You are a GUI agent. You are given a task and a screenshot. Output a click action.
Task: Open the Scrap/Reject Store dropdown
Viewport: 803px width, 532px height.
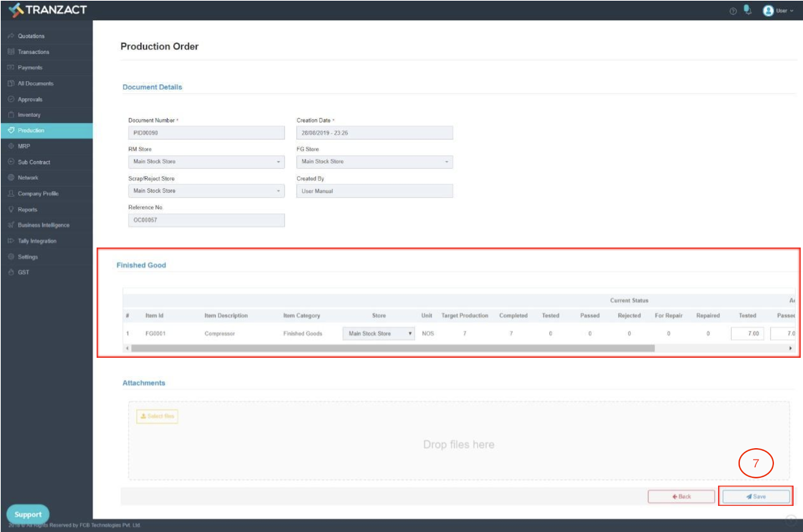[206, 191]
